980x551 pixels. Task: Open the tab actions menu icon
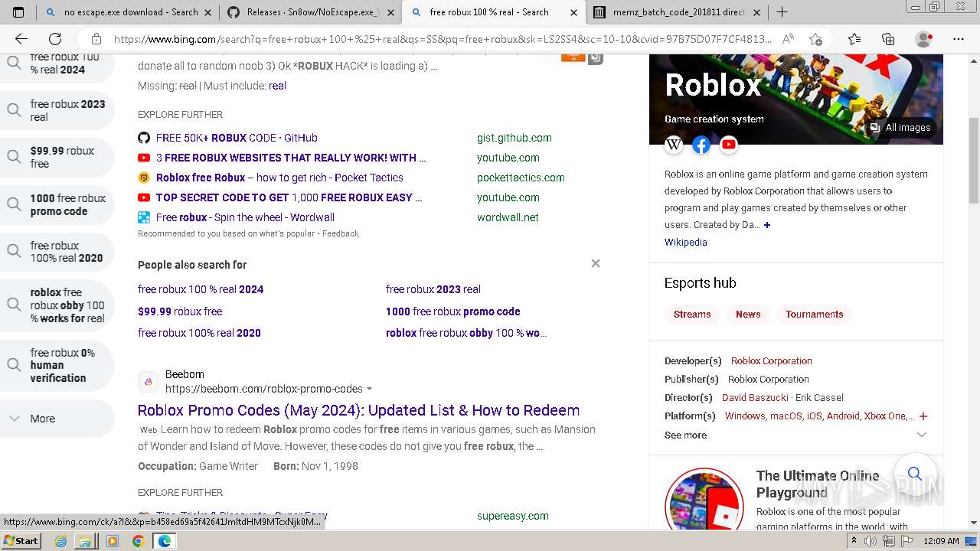[x=18, y=12]
